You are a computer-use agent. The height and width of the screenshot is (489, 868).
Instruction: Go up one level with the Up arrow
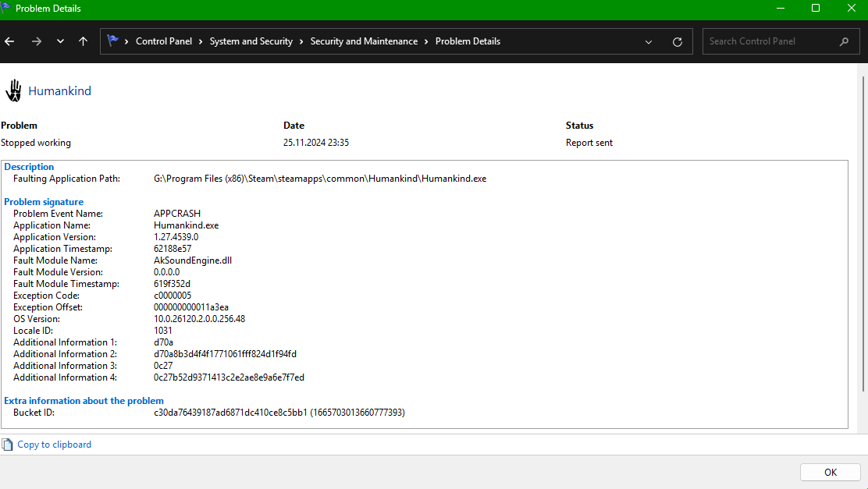point(83,41)
